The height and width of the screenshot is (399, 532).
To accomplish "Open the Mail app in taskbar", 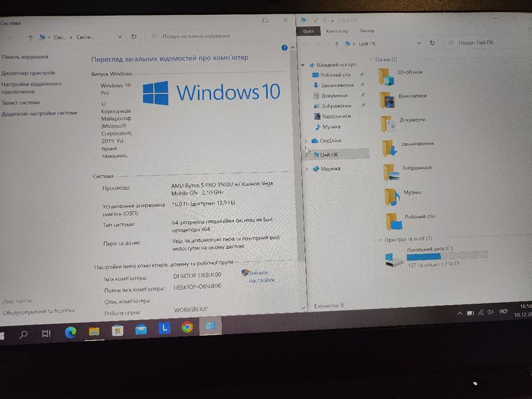I will (x=141, y=329).
